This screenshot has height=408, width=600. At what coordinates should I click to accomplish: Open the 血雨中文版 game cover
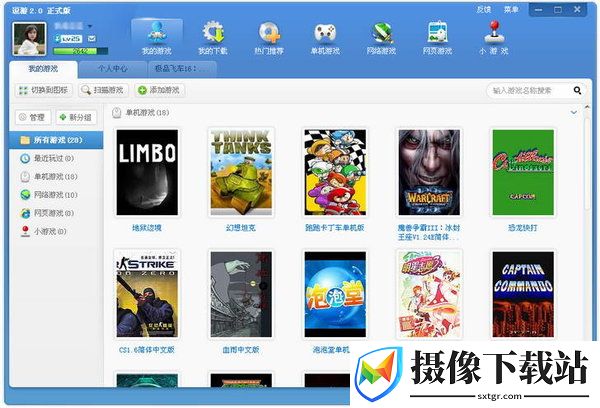coord(241,294)
